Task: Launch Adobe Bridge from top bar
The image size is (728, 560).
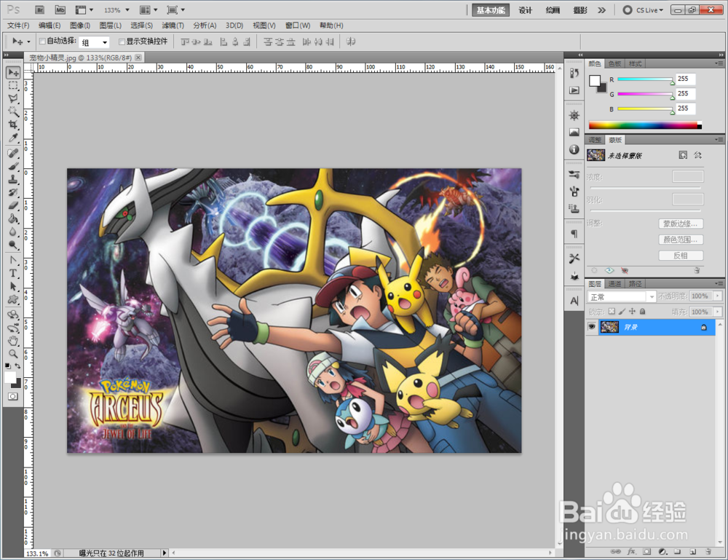Action: tap(40, 9)
